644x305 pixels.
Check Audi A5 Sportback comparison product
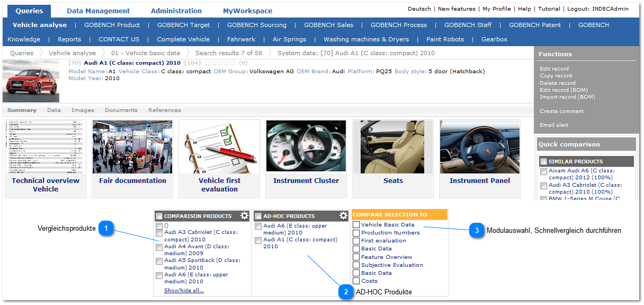(x=159, y=261)
